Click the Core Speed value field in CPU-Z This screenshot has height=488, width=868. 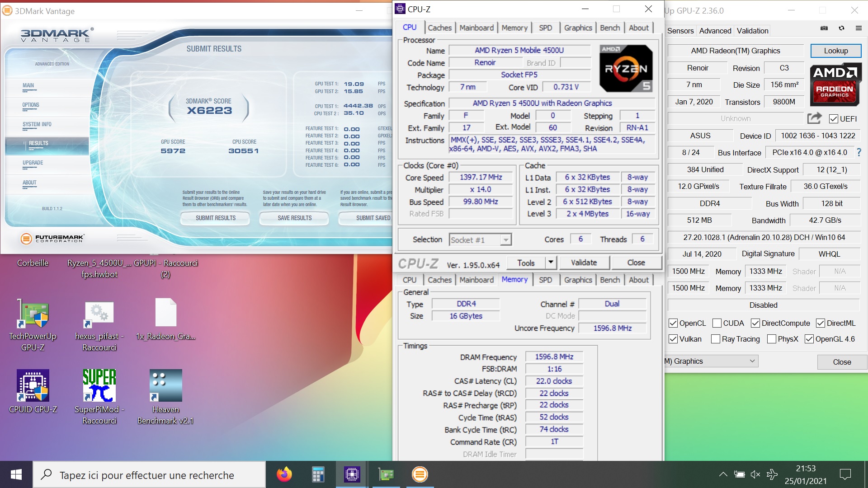coord(481,177)
